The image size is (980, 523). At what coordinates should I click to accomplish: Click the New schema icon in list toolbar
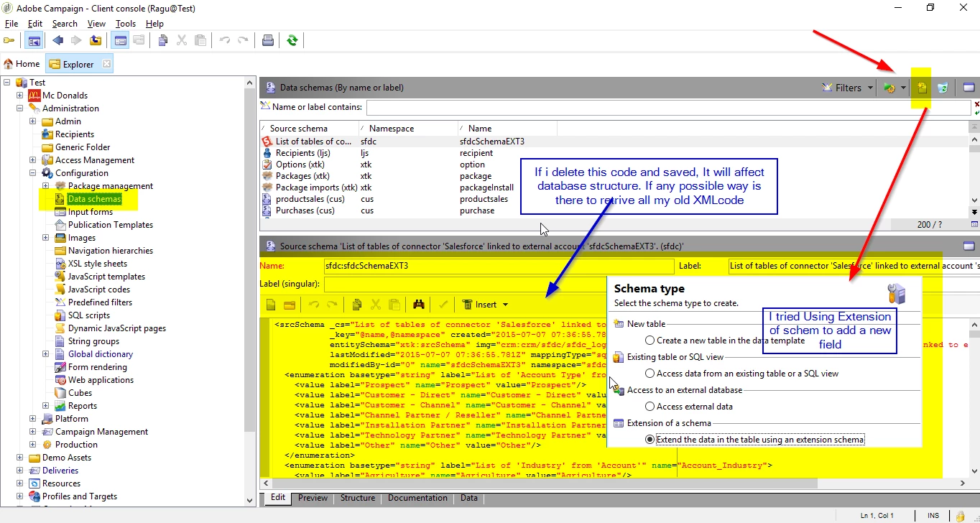(x=923, y=88)
